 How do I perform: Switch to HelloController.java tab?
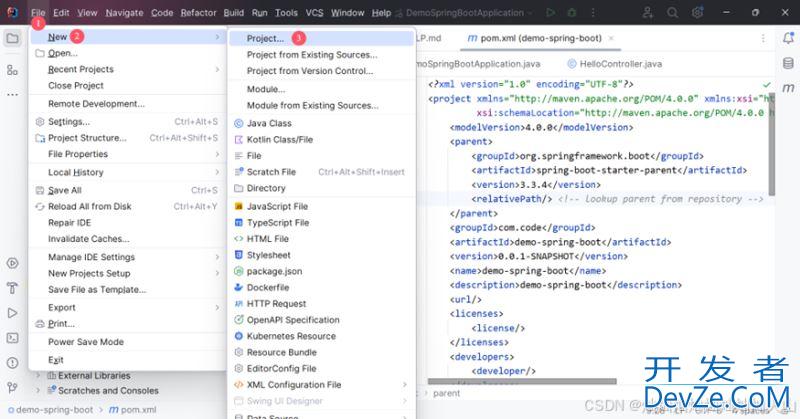point(615,64)
